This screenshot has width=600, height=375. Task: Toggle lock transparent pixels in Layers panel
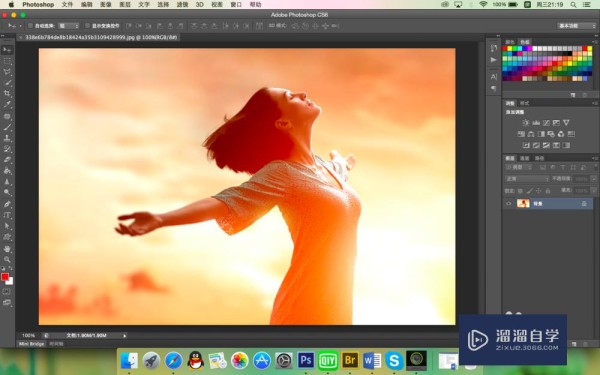click(520, 191)
